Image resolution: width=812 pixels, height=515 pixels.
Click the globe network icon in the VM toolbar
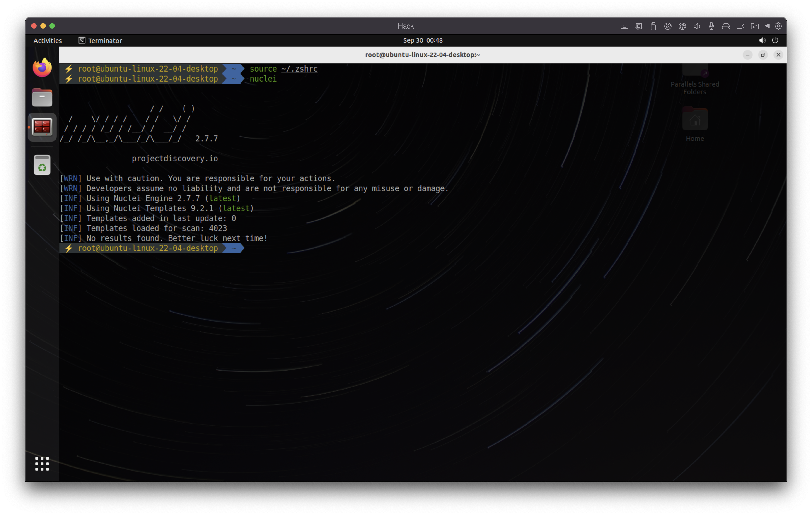point(682,26)
